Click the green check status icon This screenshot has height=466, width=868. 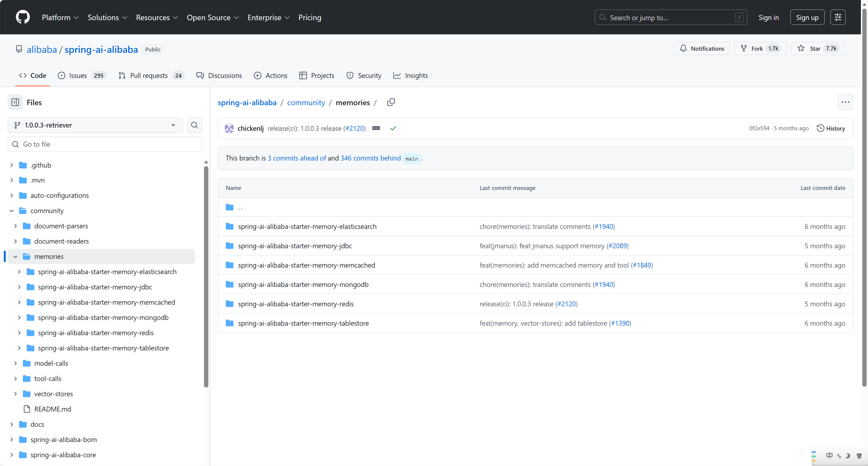pos(393,128)
